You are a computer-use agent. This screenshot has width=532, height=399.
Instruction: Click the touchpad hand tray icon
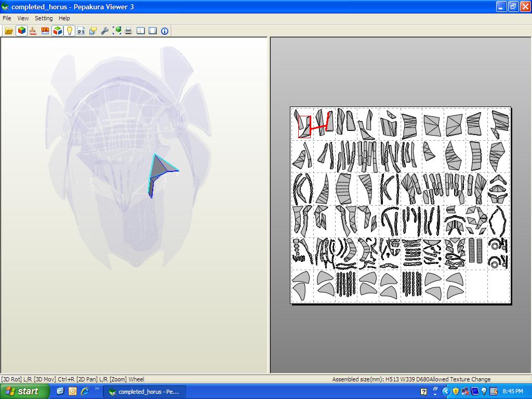point(494,392)
